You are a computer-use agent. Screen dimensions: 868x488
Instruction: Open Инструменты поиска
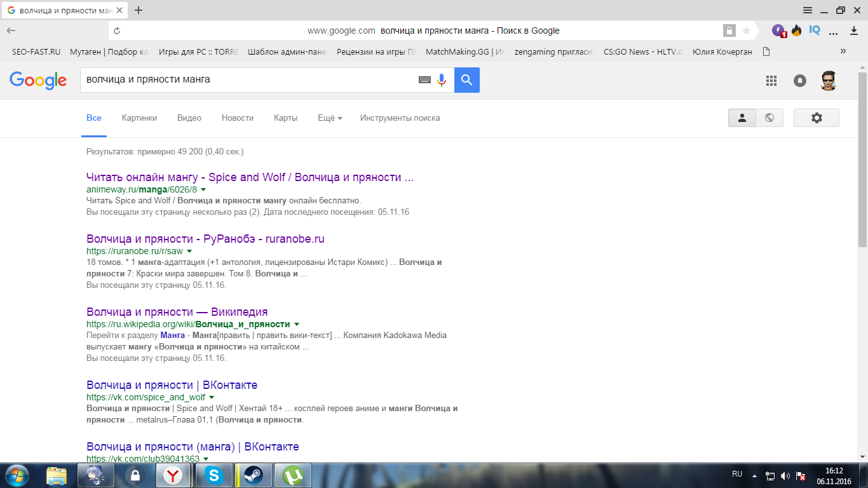(400, 118)
